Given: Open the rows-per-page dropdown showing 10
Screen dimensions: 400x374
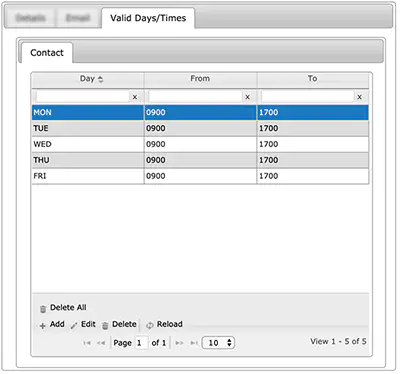Looking at the screenshot, I should [218, 343].
